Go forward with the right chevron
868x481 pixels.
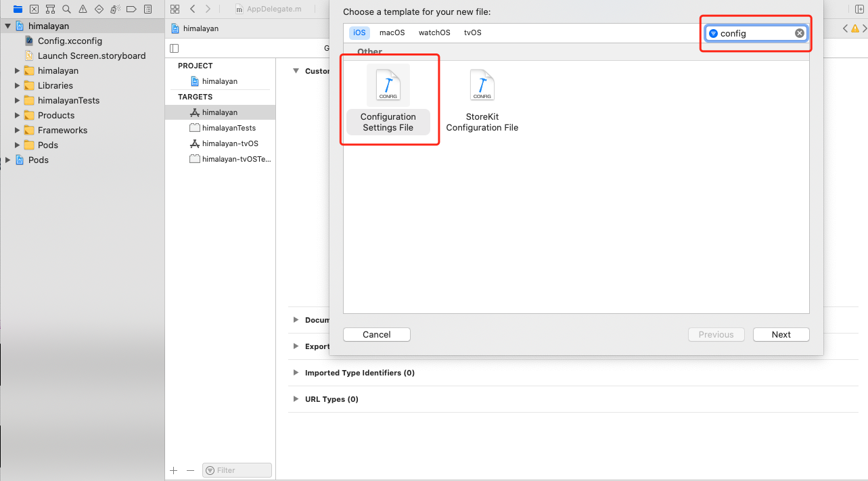[208, 9]
